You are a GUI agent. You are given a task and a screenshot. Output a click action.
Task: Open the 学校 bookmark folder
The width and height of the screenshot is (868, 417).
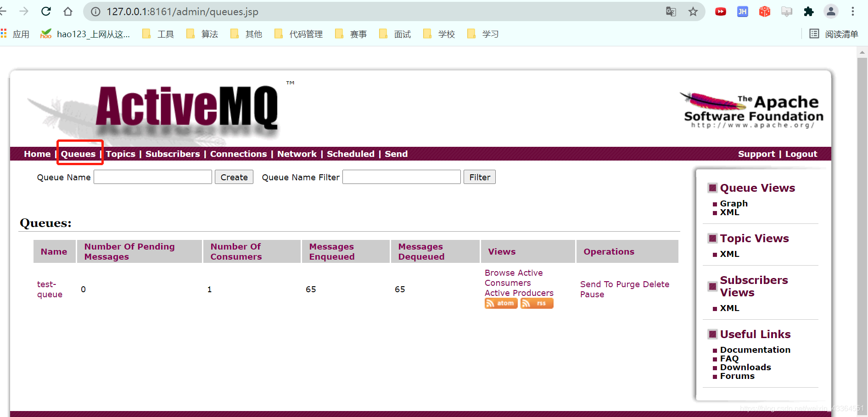point(439,34)
